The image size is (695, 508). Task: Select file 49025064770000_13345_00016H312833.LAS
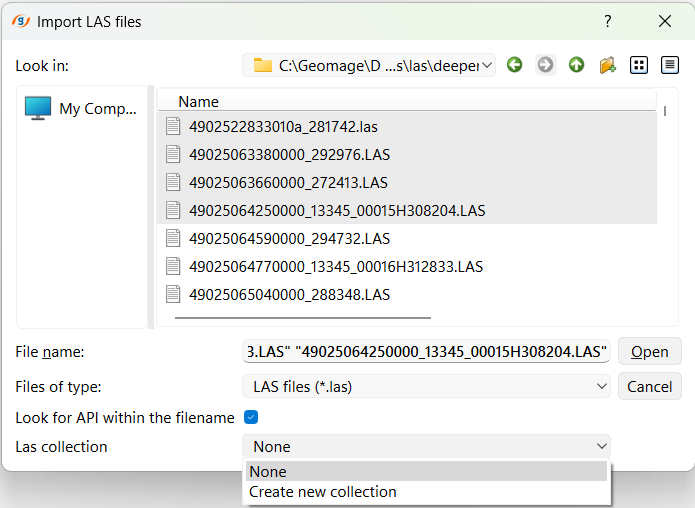(407, 266)
